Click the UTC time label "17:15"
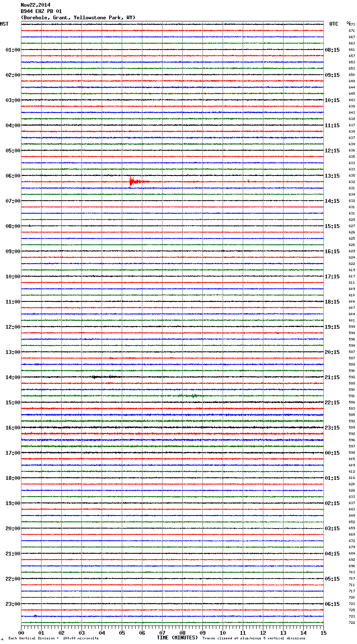 click(x=332, y=277)
